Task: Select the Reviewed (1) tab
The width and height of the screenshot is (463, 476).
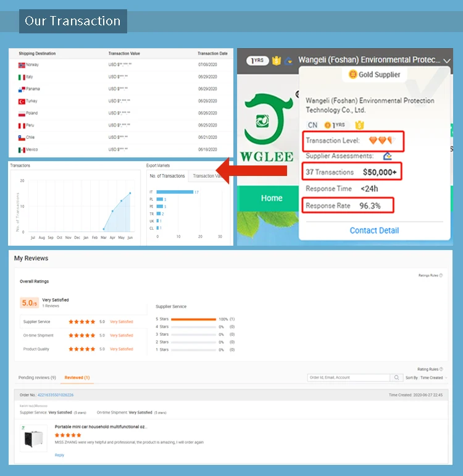Action: 77,378
